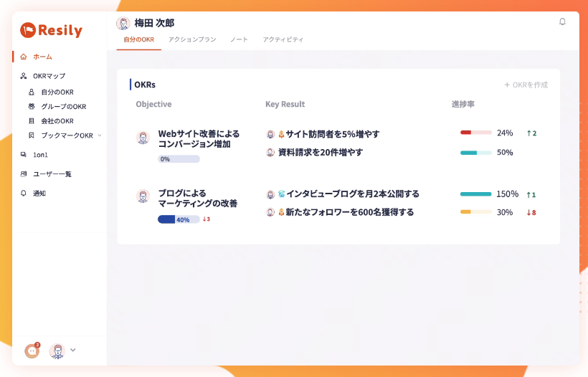Click the OKRを作成 button
The height and width of the screenshot is (377, 588).
[x=526, y=85]
